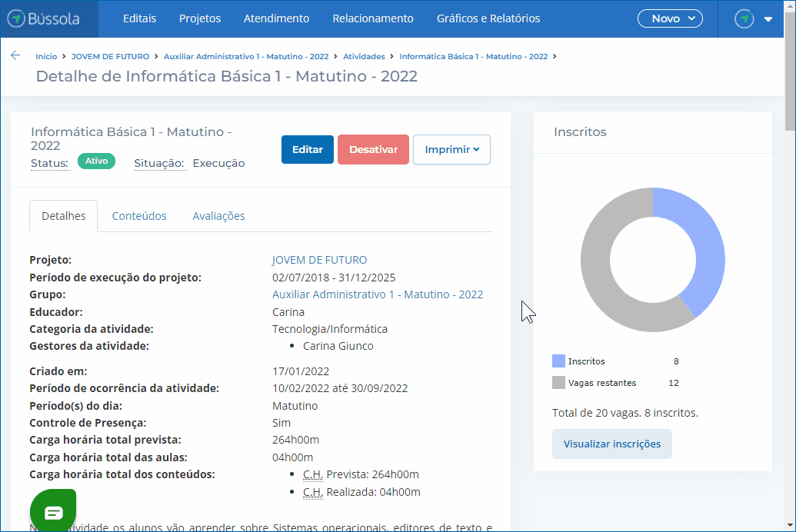
Task: Open the Editais menu
Action: [x=140, y=18]
